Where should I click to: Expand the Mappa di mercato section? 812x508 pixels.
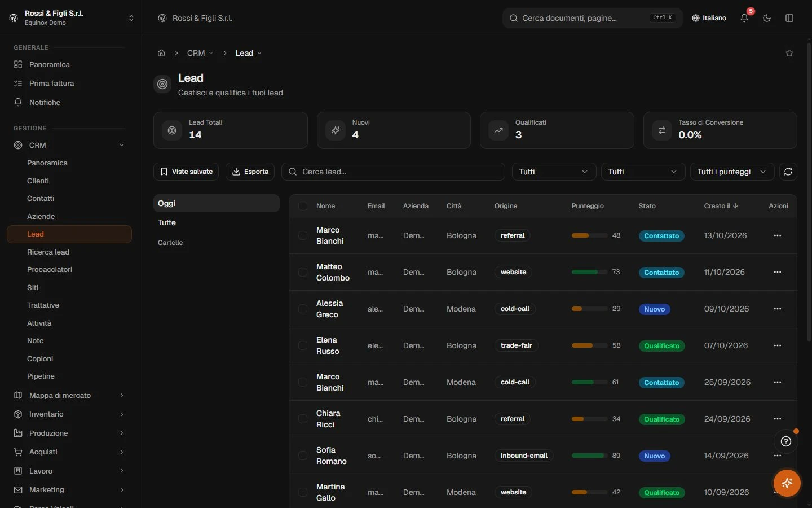pyautogui.click(x=69, y=395)
